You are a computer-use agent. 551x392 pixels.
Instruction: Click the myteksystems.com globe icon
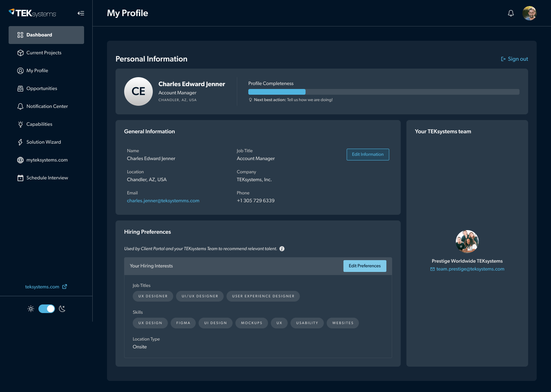pos(20,160)
